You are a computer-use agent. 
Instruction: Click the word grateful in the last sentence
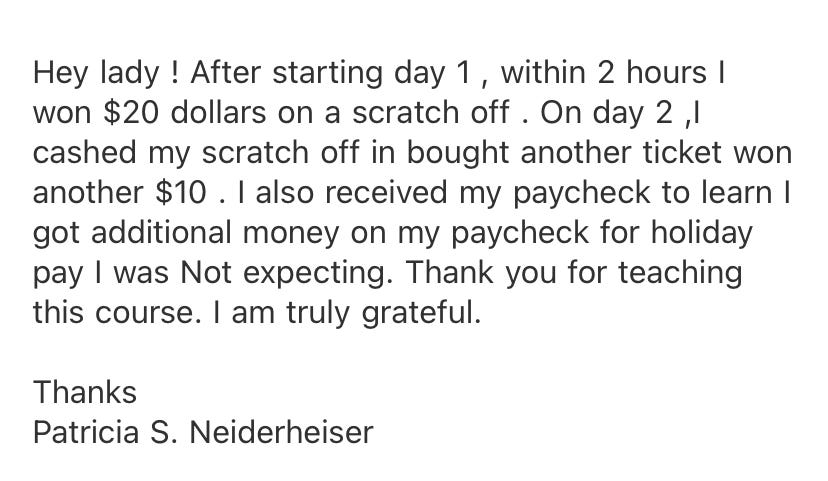pyautogui.click(x=421, y=314)
